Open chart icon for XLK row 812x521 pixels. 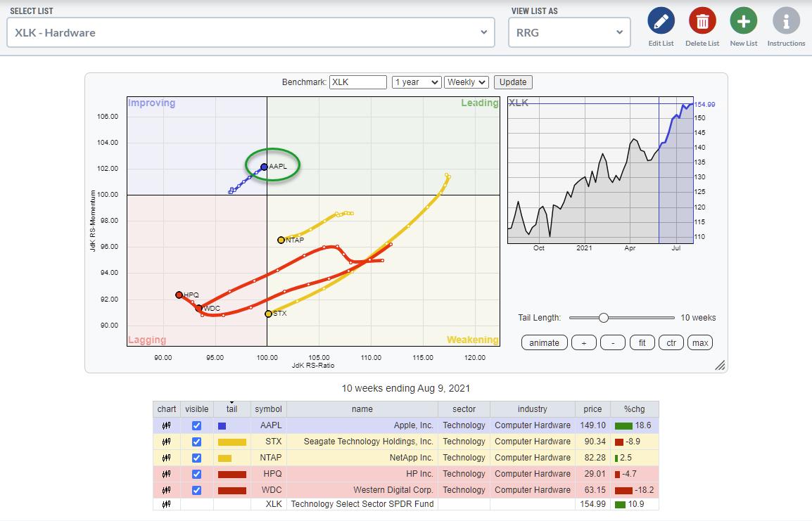167,504
